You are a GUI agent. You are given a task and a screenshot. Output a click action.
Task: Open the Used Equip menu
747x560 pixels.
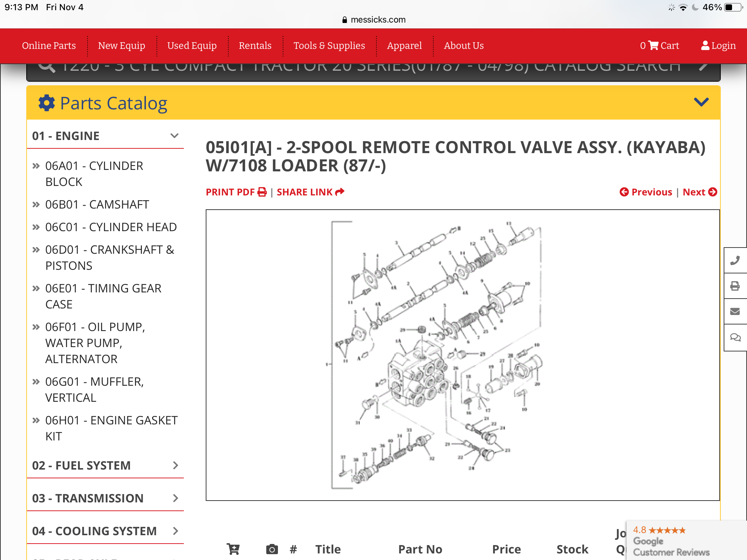coord(192,46)
